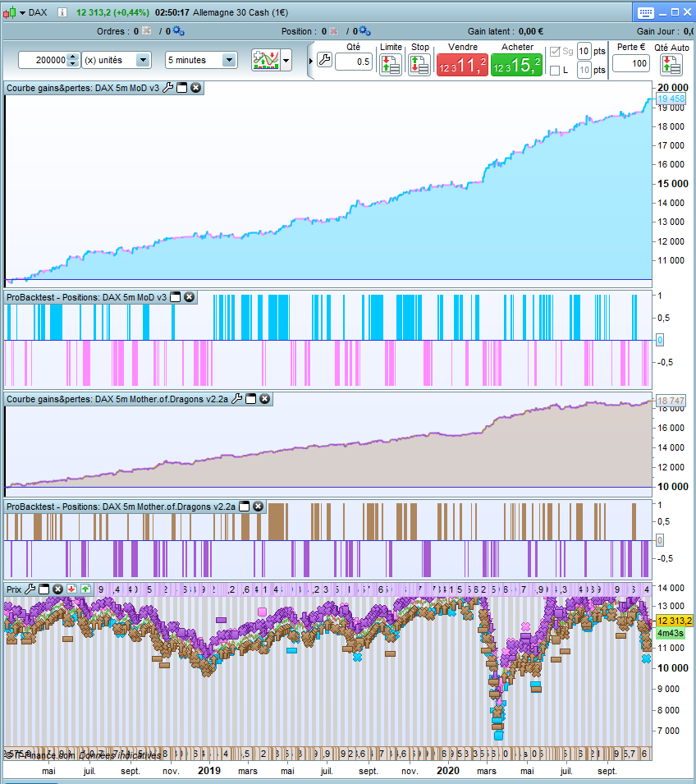696x784 pixels.
Task: Maximize the Courbe gains&pertes MoD v3 panel
Action: 182,88
